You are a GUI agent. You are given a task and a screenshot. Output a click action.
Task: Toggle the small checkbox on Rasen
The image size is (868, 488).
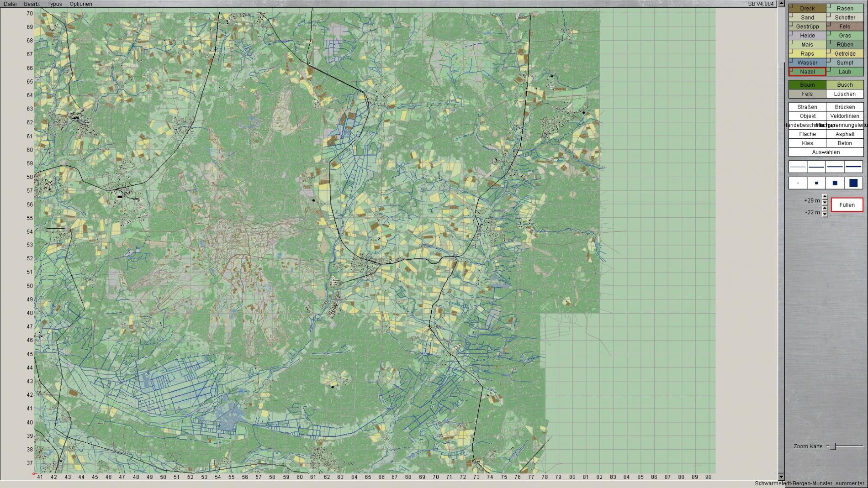(829, 6)
